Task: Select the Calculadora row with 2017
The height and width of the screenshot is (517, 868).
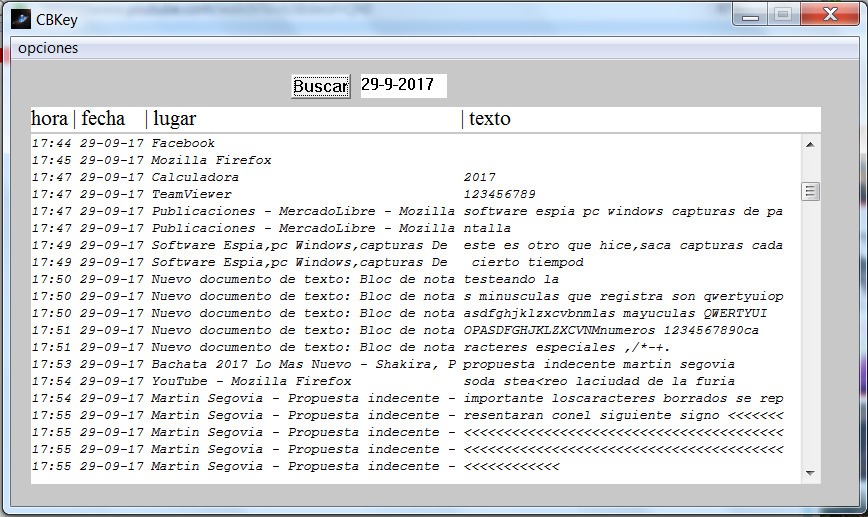Action: click(416, 178)
